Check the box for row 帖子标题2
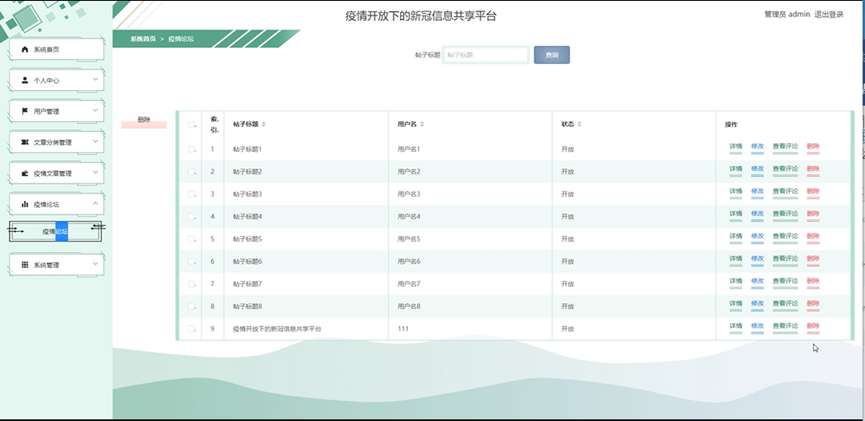This screenshot has height=421, width=865. click(191, 172)
